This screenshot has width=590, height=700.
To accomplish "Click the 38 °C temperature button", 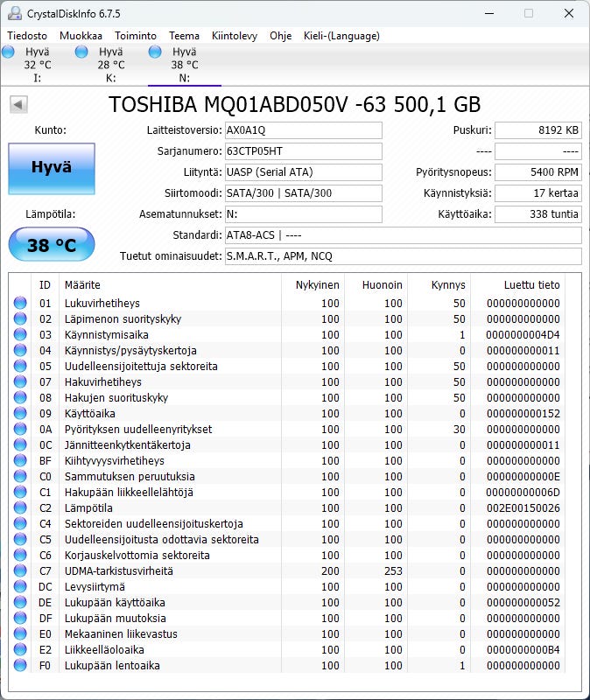I will tap(52, 245).
